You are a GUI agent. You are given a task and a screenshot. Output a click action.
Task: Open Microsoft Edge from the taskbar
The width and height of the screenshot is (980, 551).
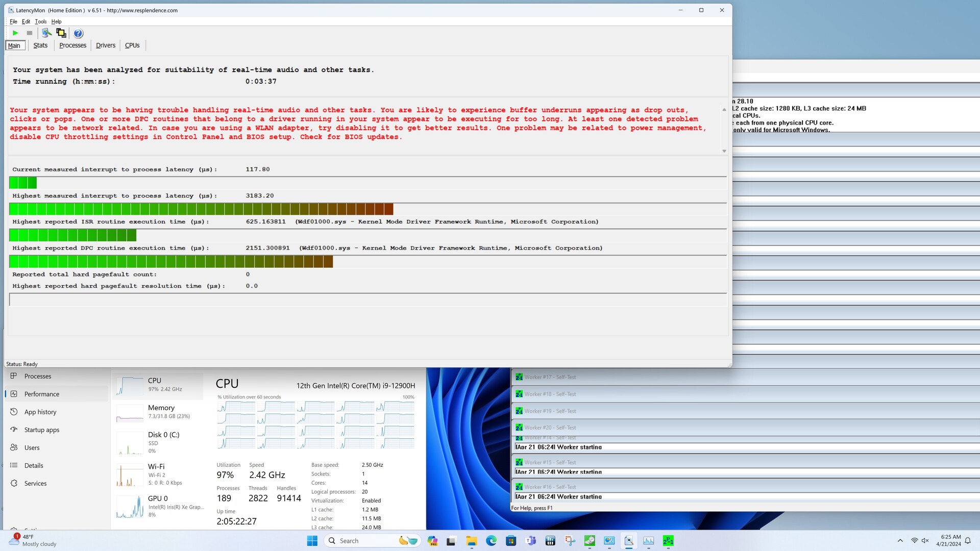[491, 541]
